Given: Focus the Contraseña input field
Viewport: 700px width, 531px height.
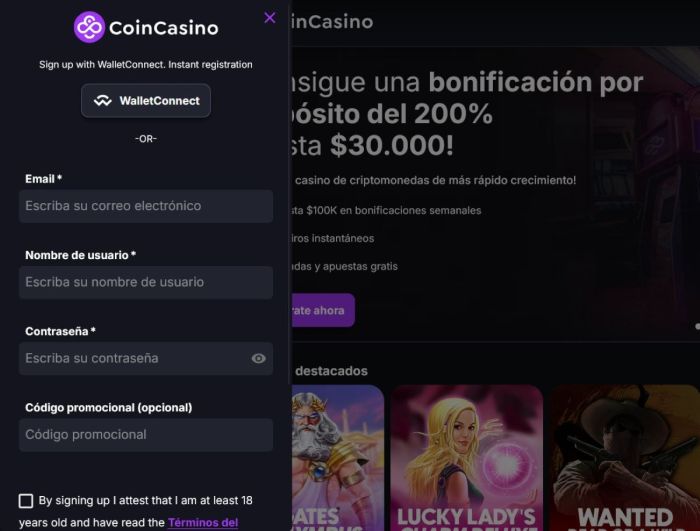Looking at the screenshot, I should [x=146, y=358].
